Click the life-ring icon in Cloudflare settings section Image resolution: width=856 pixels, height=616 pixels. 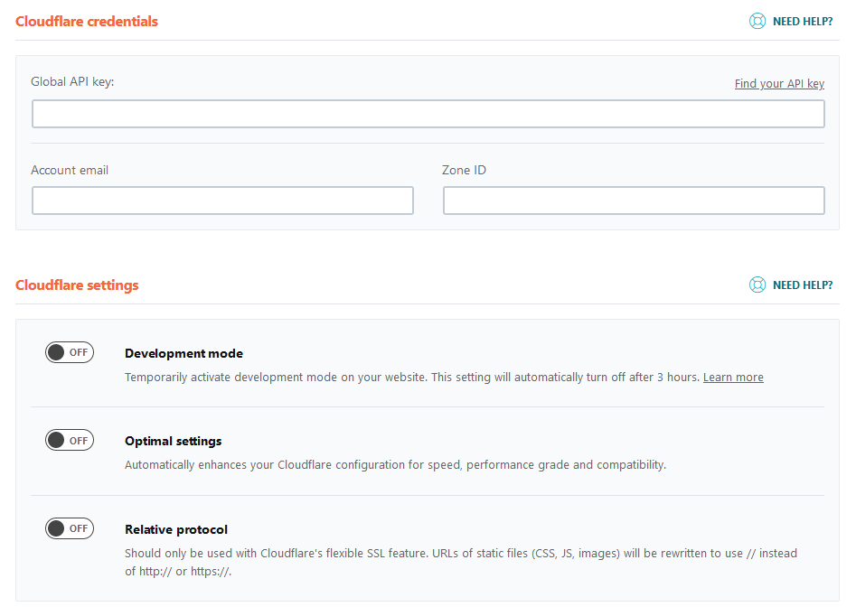coord(757,285)
